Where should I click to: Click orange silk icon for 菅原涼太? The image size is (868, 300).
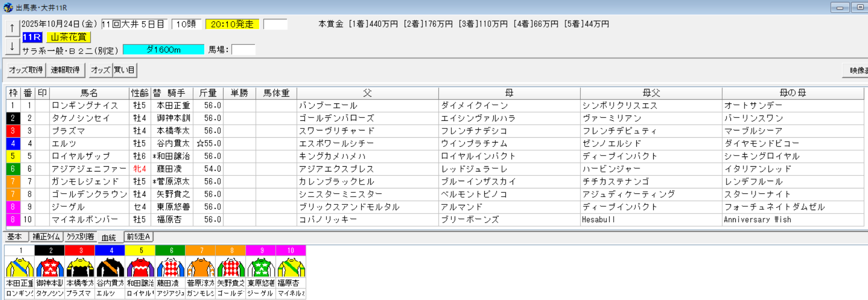pyautogui.click(x=200, y=267)
